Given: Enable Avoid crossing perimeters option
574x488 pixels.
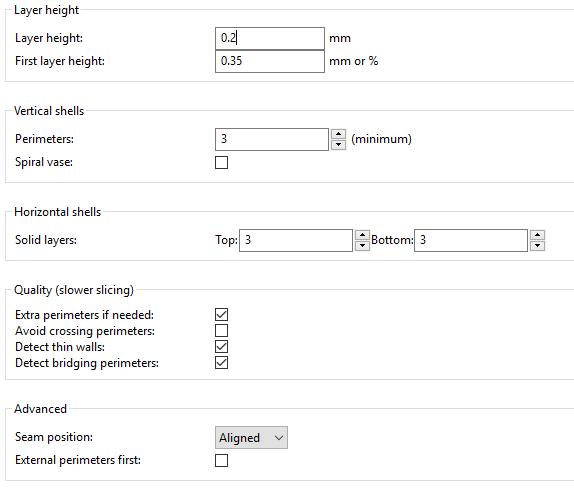Looking at the screenshot, I should point(221,331).
